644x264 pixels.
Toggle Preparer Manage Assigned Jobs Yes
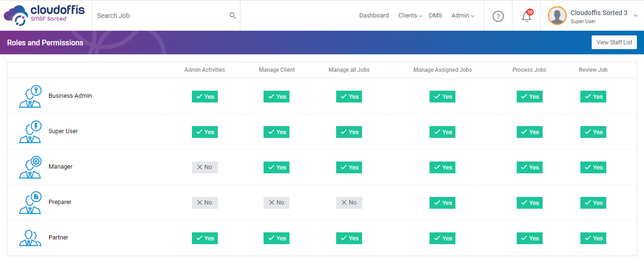tap(442, 203)
